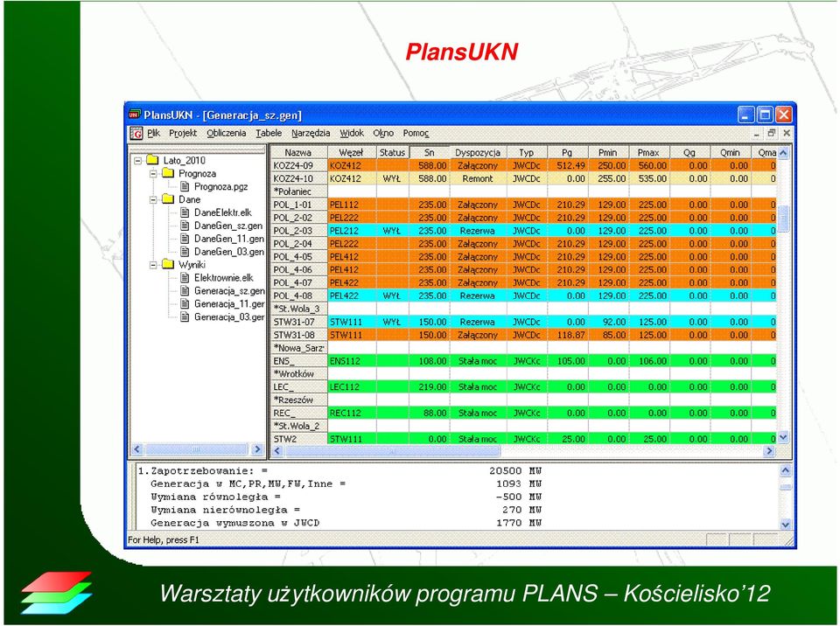Click the Status column header
Viewport: 840px width, 626px height.
coord(392,153)
